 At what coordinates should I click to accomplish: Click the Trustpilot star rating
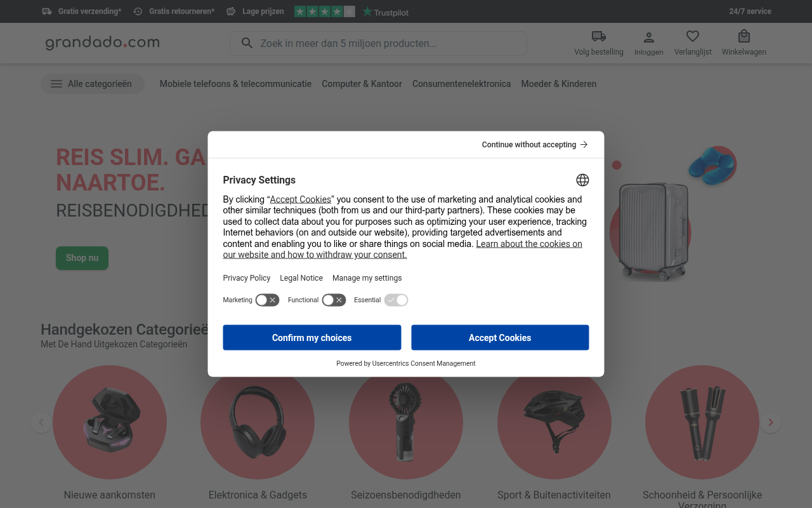click(324, 11)
